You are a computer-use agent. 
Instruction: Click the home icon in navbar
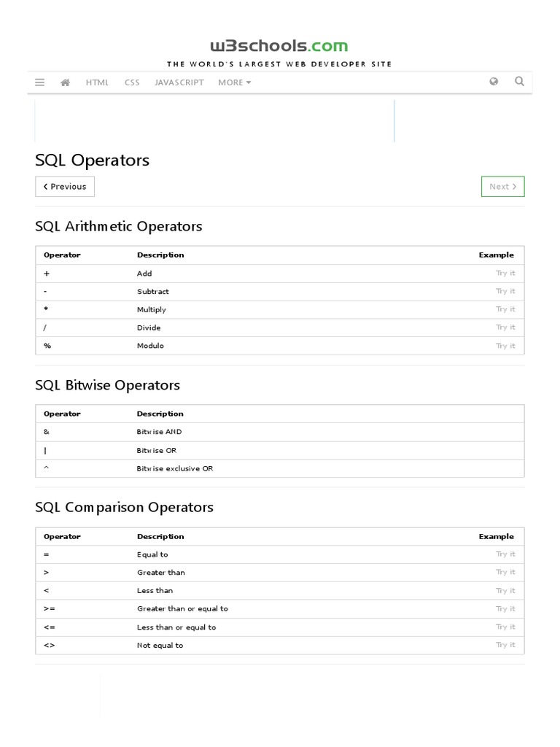tap(65, 82)
